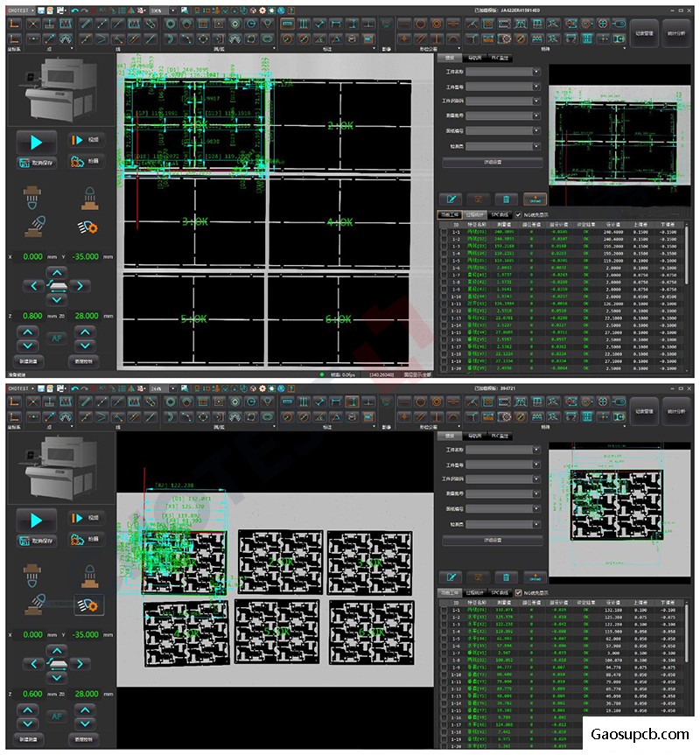Switch to the SPC tab in the top window
The width and height of the screenshot is (700, 755).
500,214
